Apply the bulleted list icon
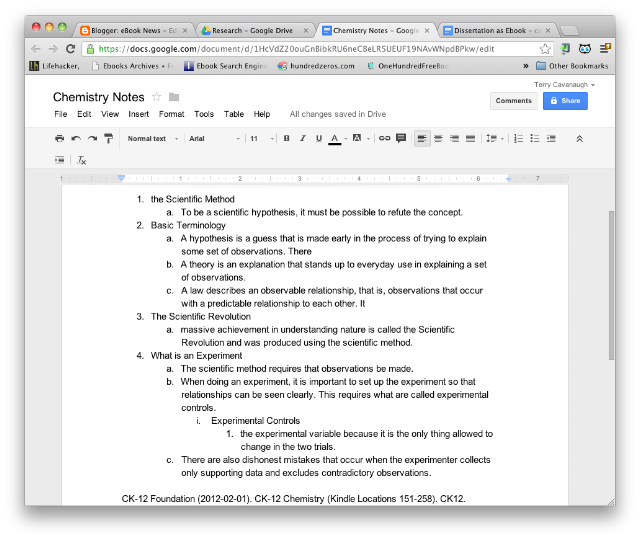Screen dimensions: 640x540 pyautogui.click(x=535, y=138)
